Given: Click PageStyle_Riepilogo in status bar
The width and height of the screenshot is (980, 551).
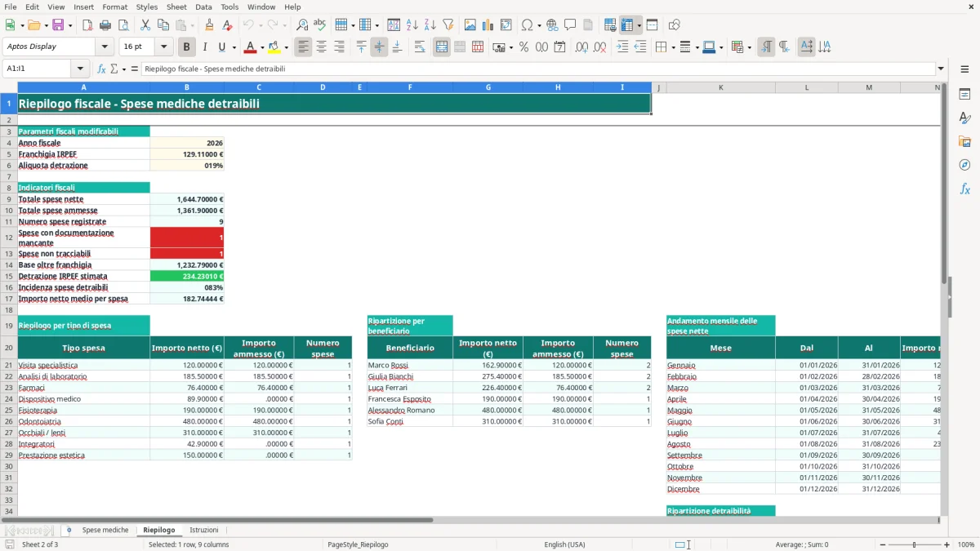Looking at the screenshot, I should click(x=358, y=544).
